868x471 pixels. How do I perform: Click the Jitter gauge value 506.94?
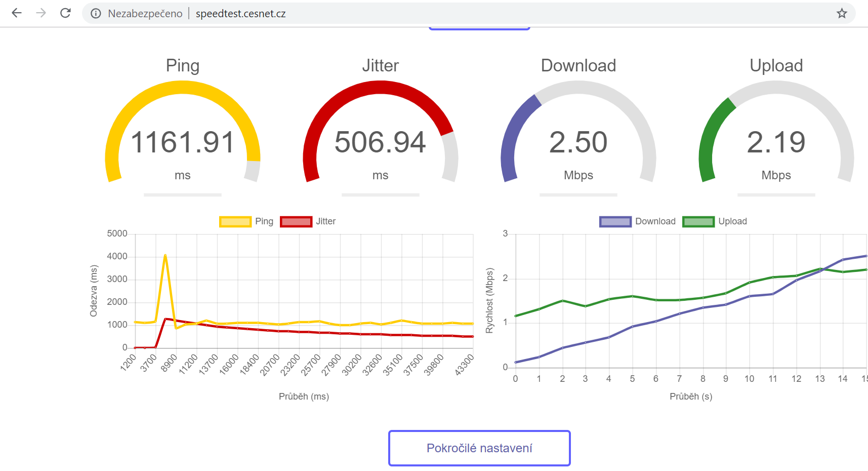click(x=380, y=142)
